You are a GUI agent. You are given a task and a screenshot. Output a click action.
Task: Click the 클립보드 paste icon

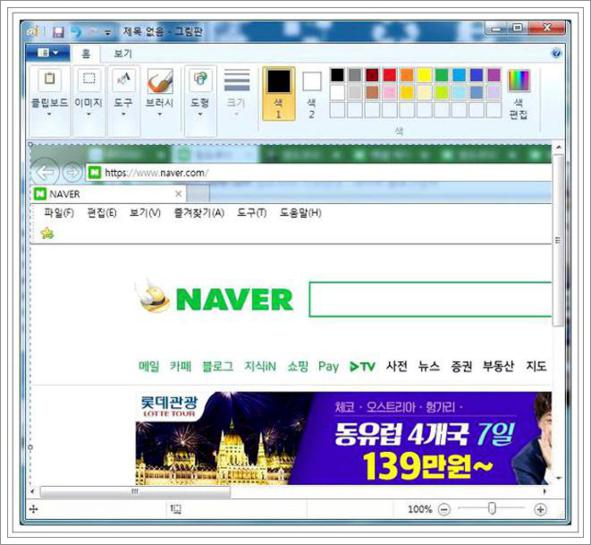(x=50, y=79)
